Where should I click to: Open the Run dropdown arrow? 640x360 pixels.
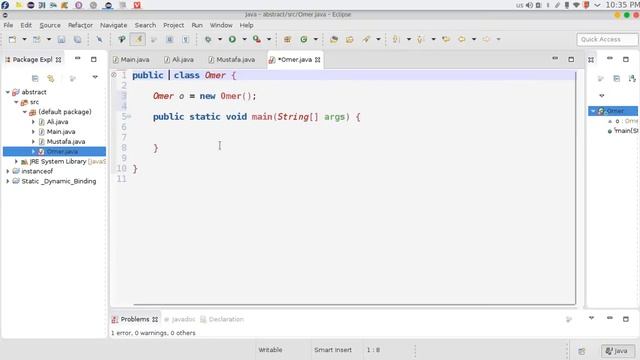[x=244, y=39]
